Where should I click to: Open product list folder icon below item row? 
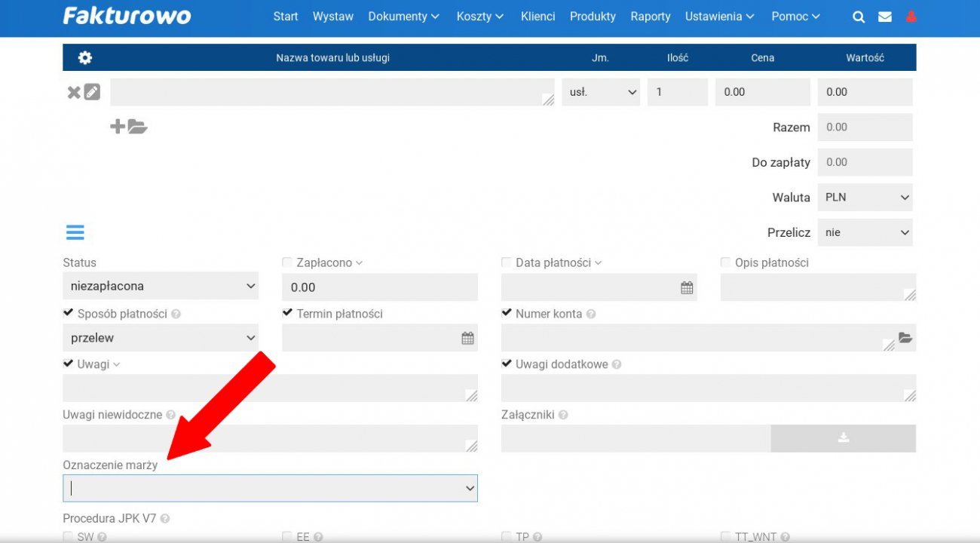pyautogui.click(x=137, y=127)
